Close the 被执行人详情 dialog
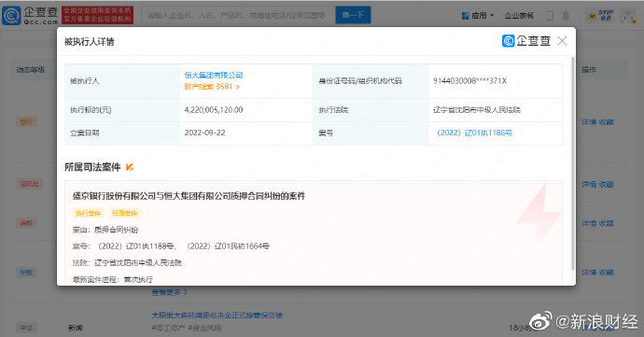644x337 pixels. point(562,41)
